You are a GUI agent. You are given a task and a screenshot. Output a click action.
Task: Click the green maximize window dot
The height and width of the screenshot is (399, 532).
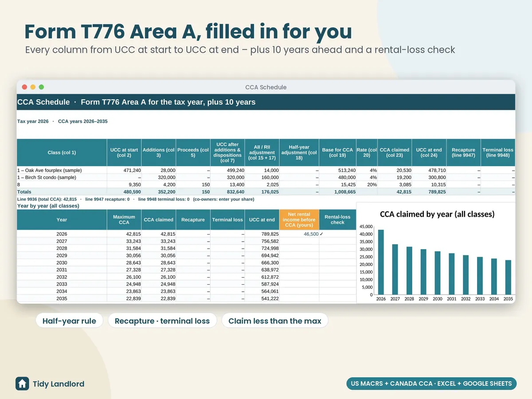click(x=41, y=87)
